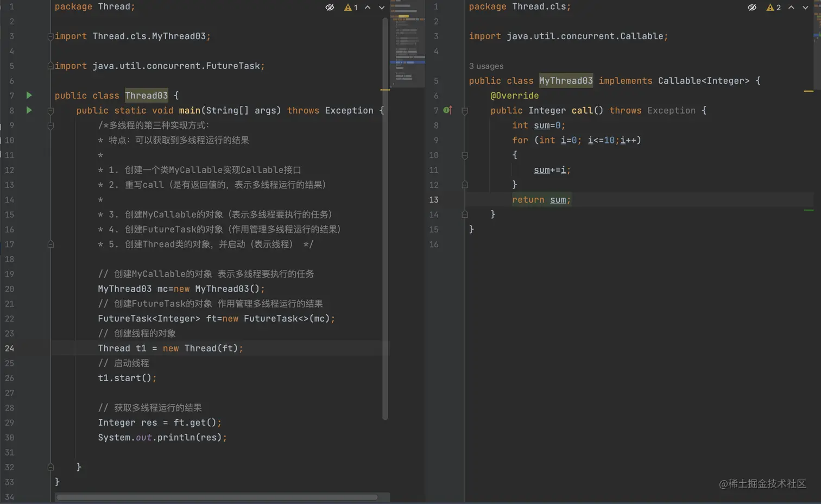Image resolution: width=821 pixels, height=504 pixels.
Task: Click 'FutureTask<Integer> ft=new FutureTask<>(mc);' line
Action: 217,319
